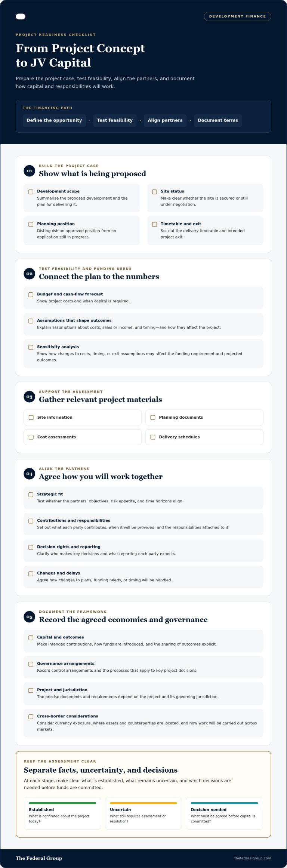Click the 03 step number badge

(x=29, y=397)
